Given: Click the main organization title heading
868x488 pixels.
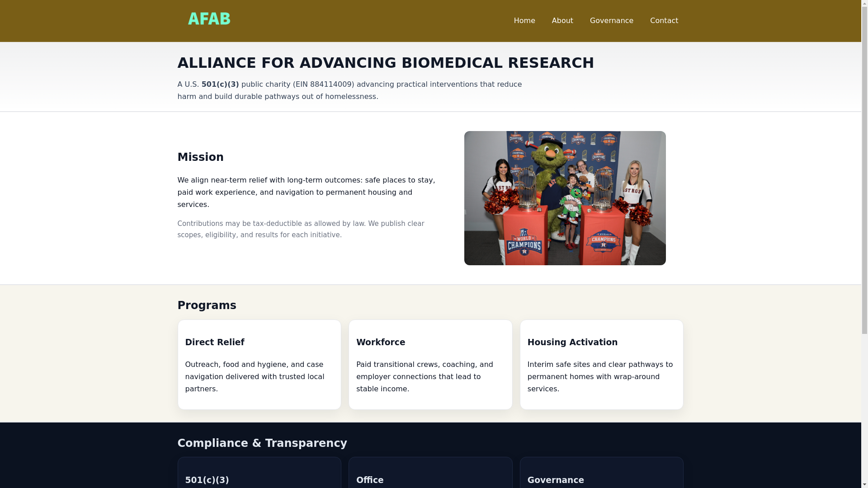Looking at the screenshot, I should (385, 63).
